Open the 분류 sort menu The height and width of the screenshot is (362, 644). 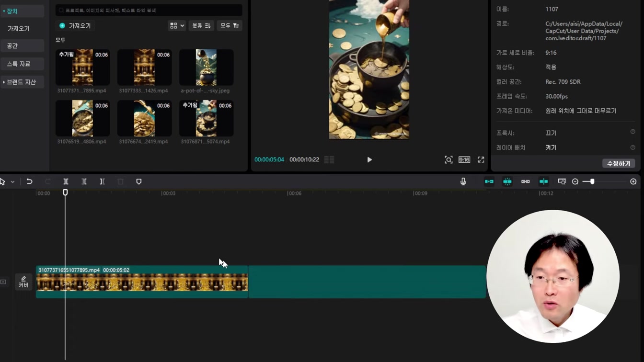click(x=201, y=25)
